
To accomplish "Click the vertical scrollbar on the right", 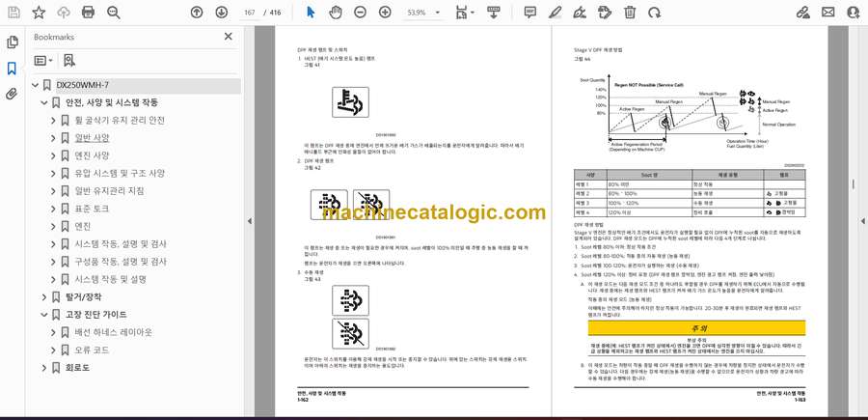I will 854,183.
